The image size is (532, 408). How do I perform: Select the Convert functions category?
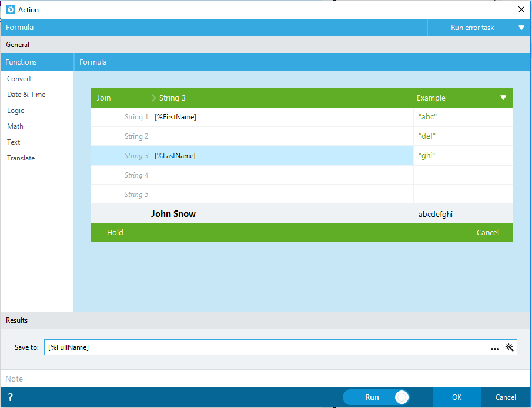19,79
